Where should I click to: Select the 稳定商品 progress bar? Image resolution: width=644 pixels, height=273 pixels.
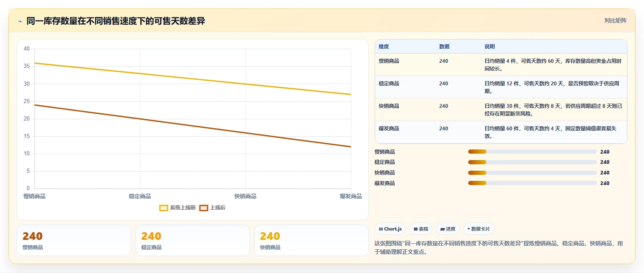point(532,162)
